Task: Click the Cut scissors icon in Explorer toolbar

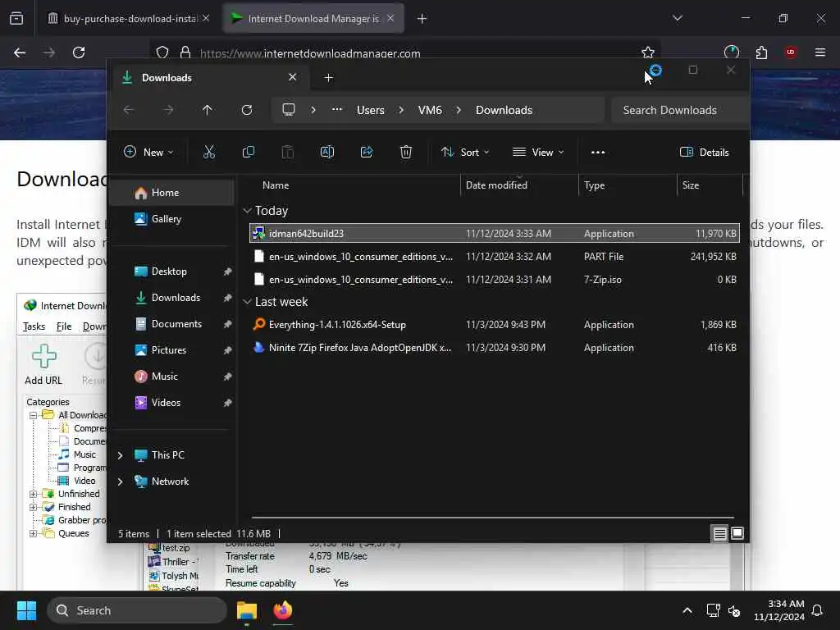Action: point(209,152)
